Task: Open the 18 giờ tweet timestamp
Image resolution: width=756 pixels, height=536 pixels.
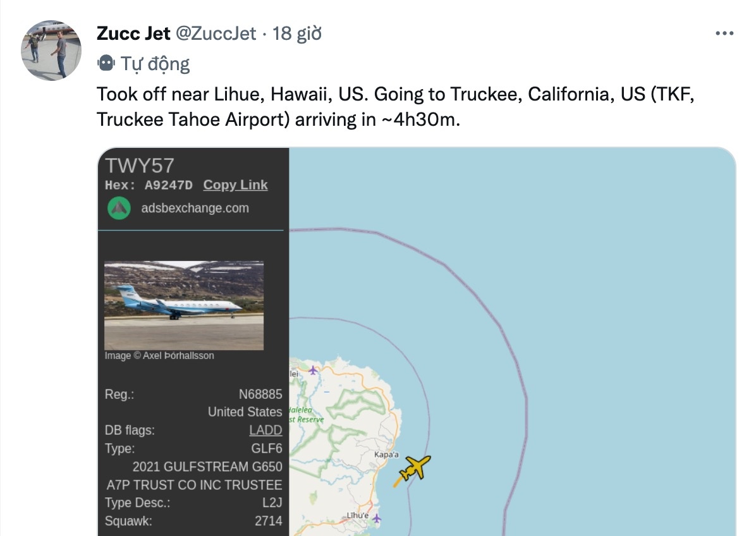Action: coord(296,33)
